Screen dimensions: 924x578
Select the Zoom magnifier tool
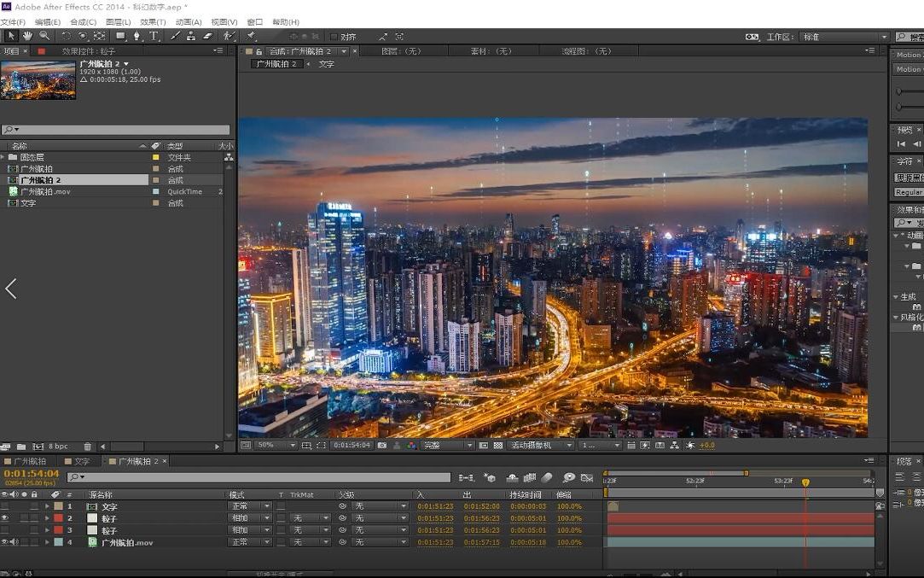[x=44, y=36]
